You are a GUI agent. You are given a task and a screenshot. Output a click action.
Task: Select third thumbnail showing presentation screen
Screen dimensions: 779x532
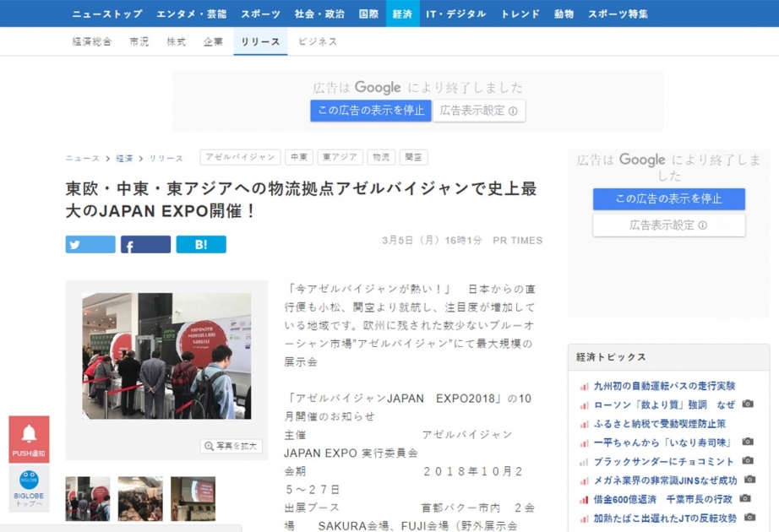pos(193,499)
